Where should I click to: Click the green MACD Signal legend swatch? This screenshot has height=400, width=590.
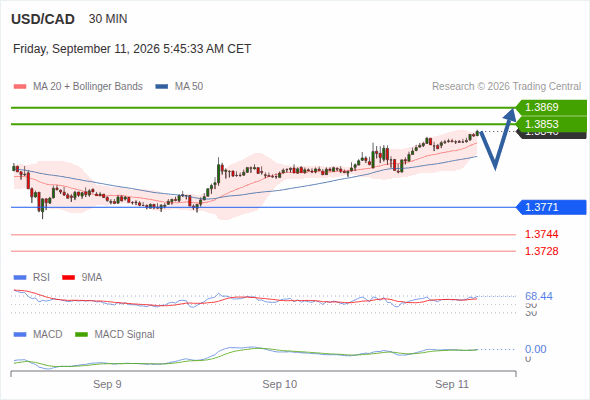click(x=81, y=335)
